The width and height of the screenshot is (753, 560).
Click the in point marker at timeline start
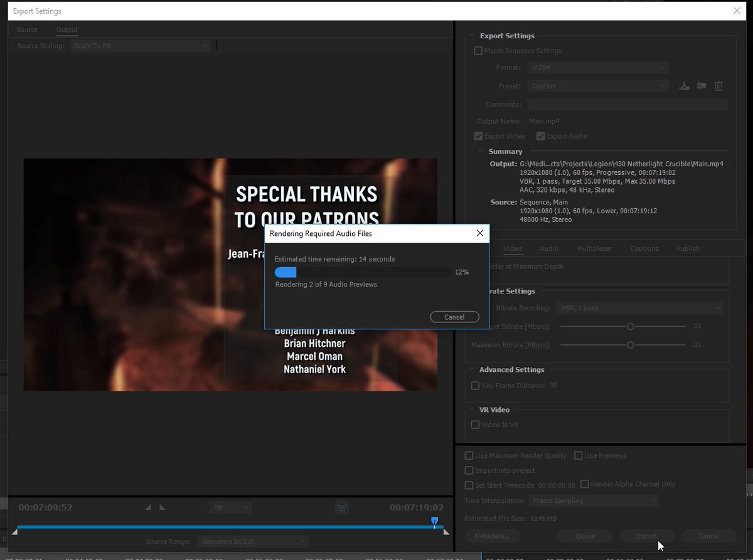click(x=15, y=532)
